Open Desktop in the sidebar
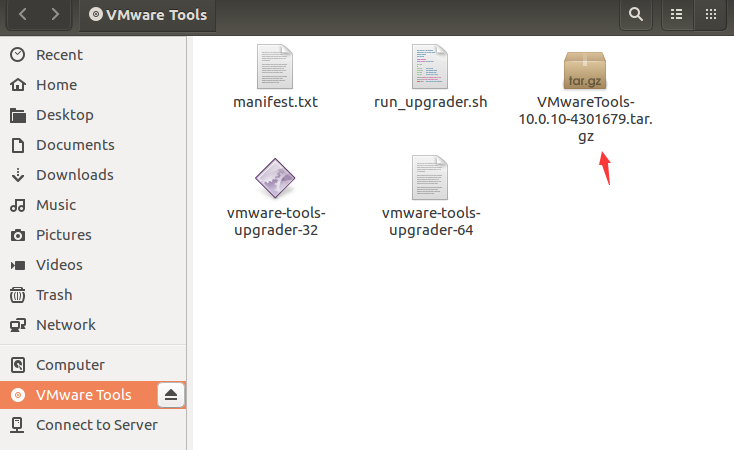The width and height of the screenshot is (734, 450). pos(93,115)
